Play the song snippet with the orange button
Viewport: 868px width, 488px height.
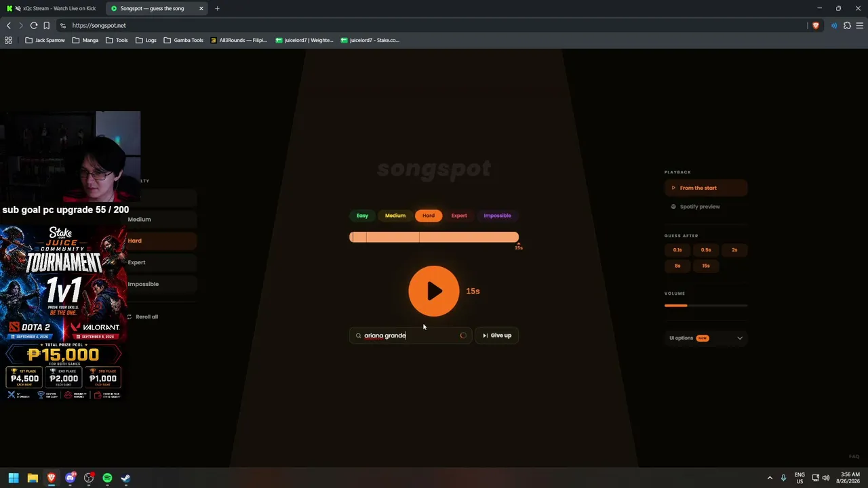coord(434,291)
